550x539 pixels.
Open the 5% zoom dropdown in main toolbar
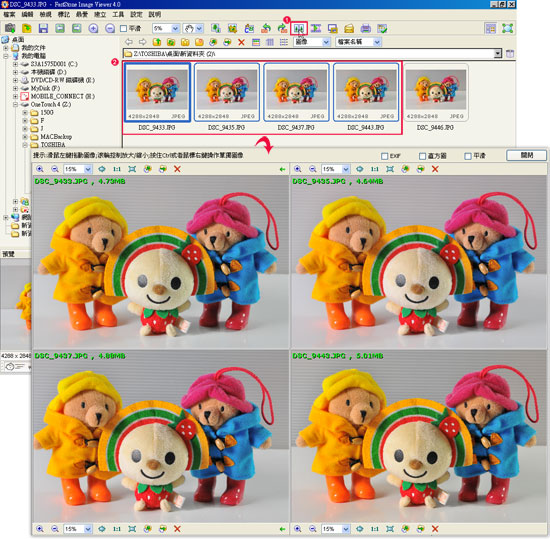(x=175, y=28)
